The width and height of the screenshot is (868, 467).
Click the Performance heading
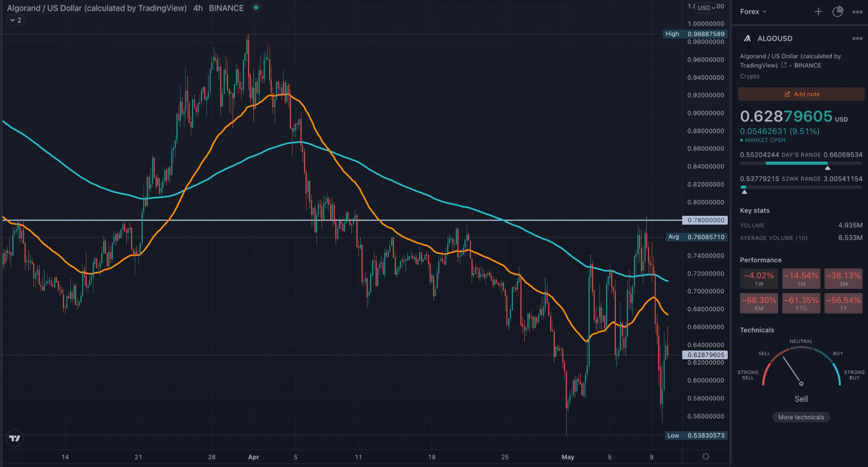pyautogui.click(x=761, y=260)
